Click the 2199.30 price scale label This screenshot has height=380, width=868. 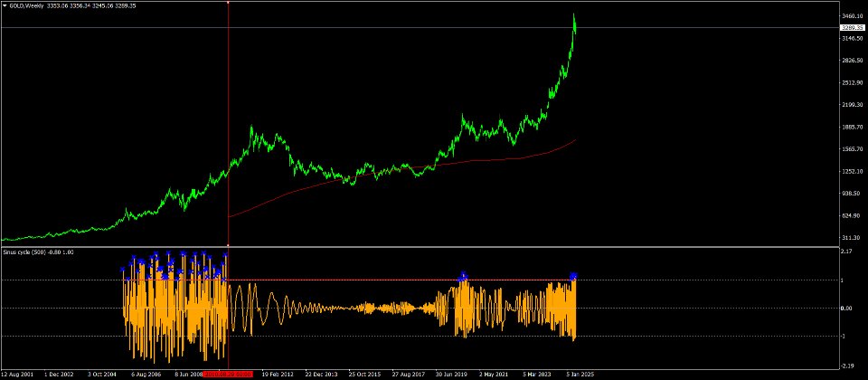853,105
